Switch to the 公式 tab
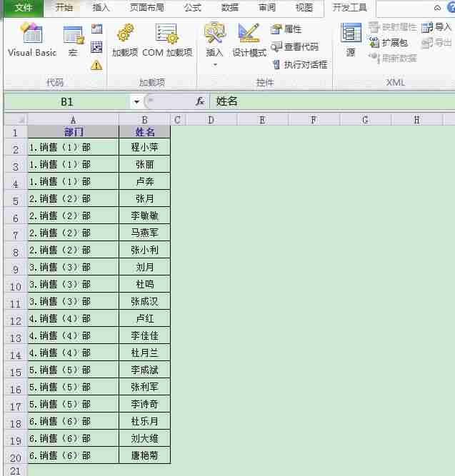 [192, 8]
